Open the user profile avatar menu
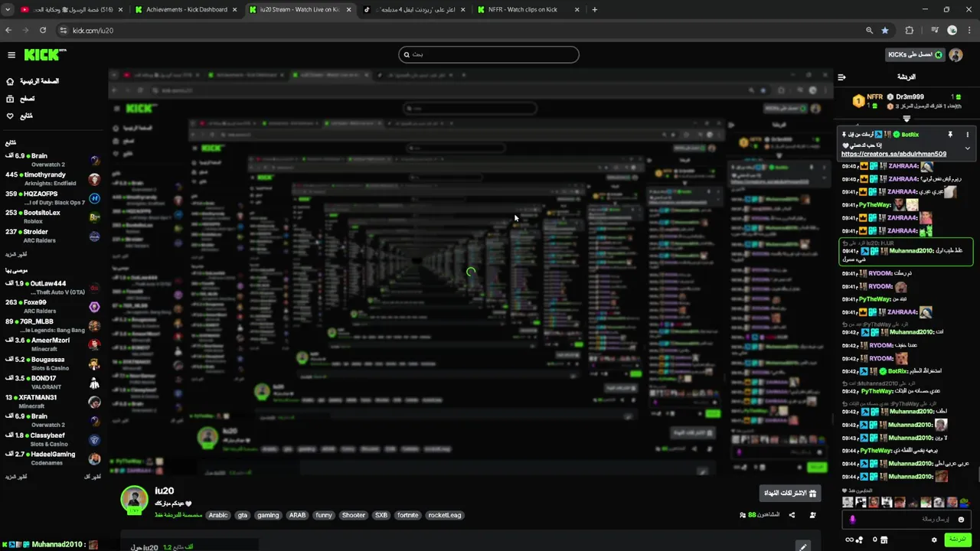 (955, 54)
